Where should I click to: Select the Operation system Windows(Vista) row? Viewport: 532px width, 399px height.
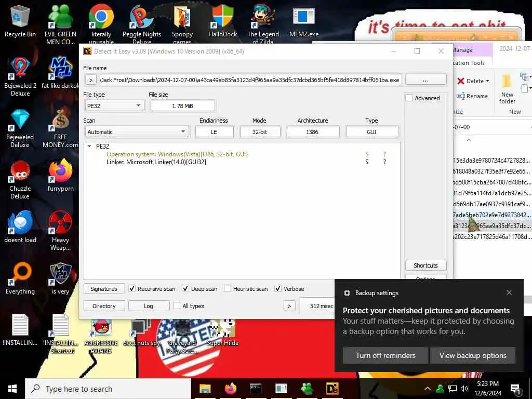coord(177,154)
